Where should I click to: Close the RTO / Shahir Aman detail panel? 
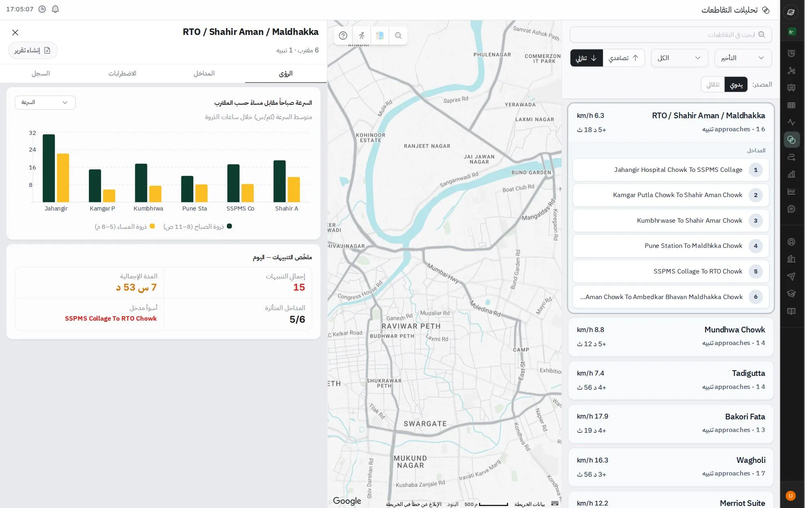(15, 33)
